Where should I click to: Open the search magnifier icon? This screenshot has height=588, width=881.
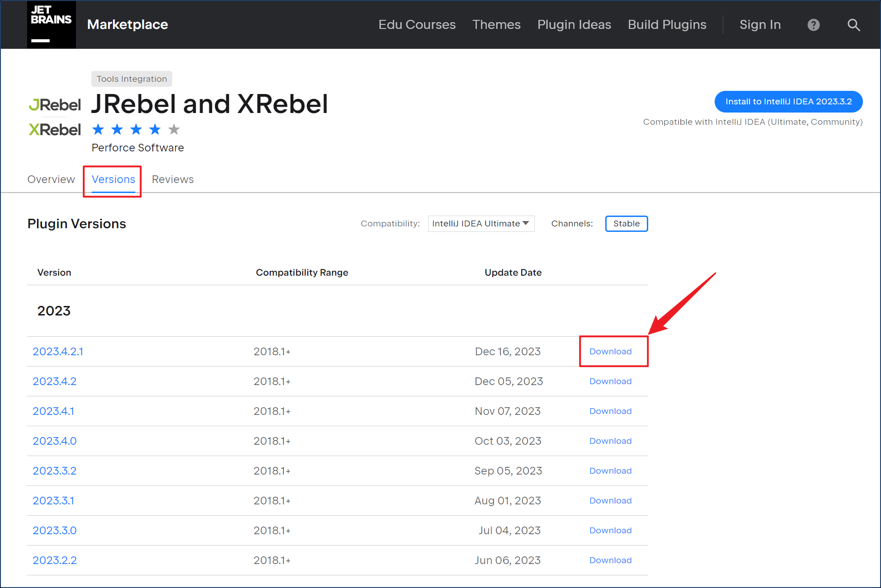coord(853,25)
